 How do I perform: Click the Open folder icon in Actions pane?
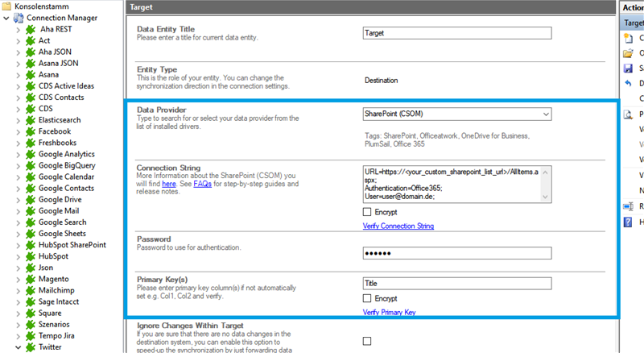point(629,53)
